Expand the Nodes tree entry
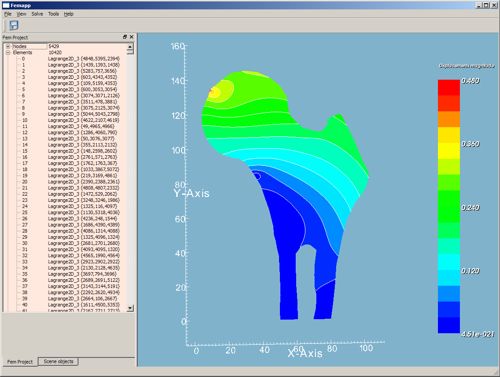The width and height of the screenshot is (500, 377). 8,46
